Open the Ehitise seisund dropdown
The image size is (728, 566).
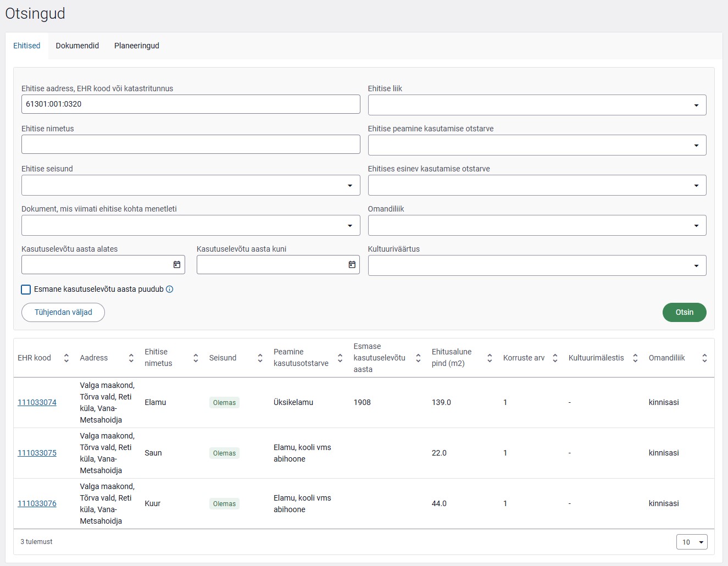[x=191, y=185]
